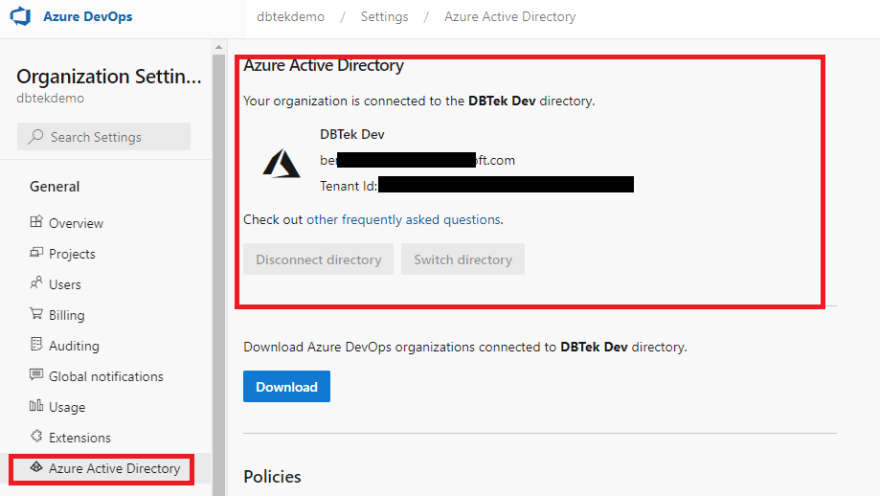Click the General section label
This screenshot has width=880, height=496.
point(54,186)
